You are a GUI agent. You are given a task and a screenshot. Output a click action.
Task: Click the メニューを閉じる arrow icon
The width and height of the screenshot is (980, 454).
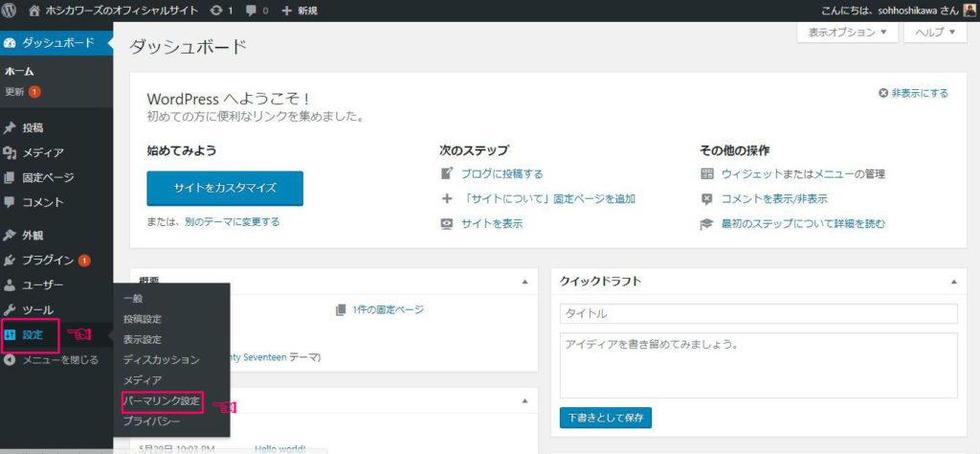pyautogui.click(x=10, y=359)
